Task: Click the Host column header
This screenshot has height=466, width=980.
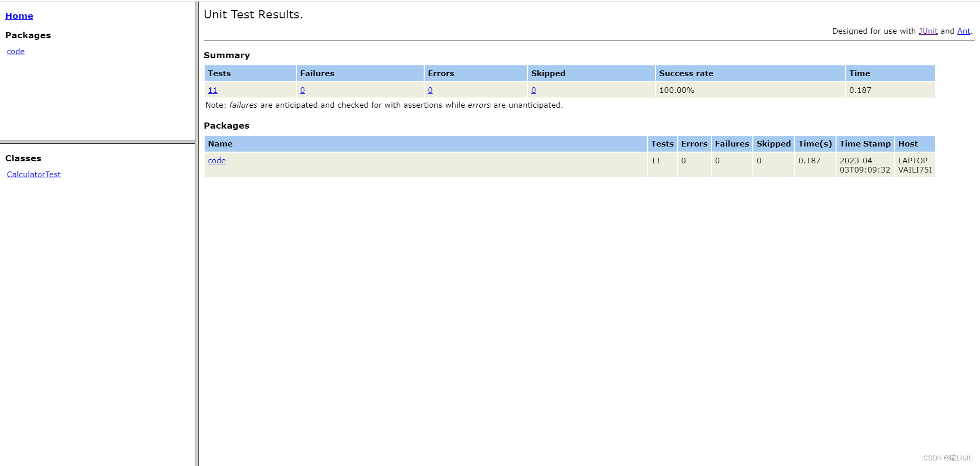Action: coord(915,143)
